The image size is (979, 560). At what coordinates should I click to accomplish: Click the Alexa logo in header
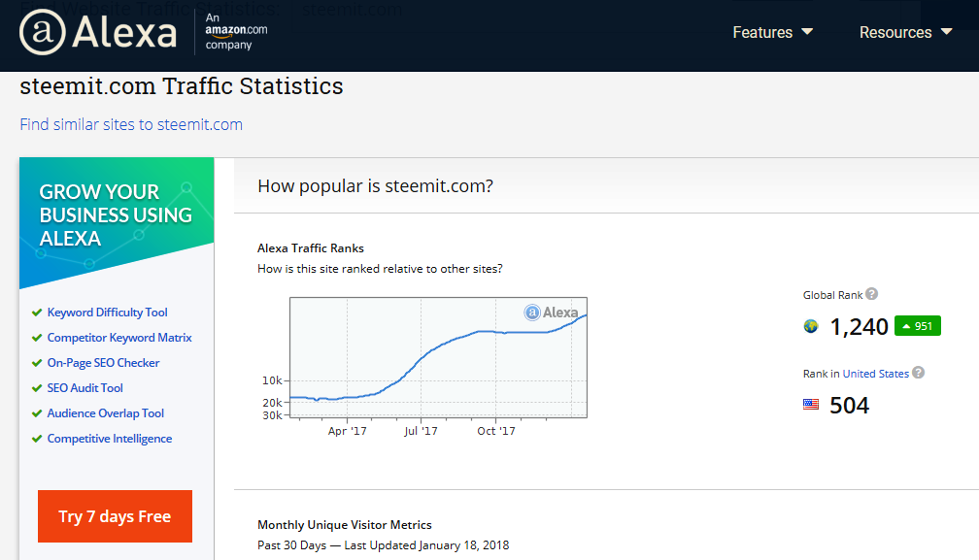click(97, 32)
